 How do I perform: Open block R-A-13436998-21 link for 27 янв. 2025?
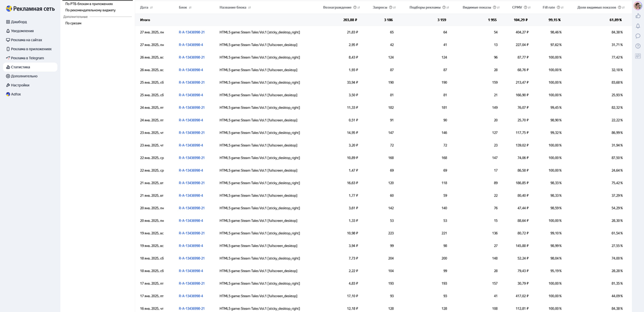pos(191,32)
